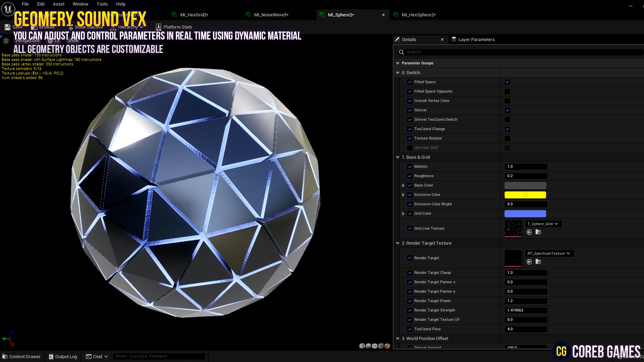644x362 pixels.
Task: Open the viewport hamburger menu
Action: coord(6,40)
